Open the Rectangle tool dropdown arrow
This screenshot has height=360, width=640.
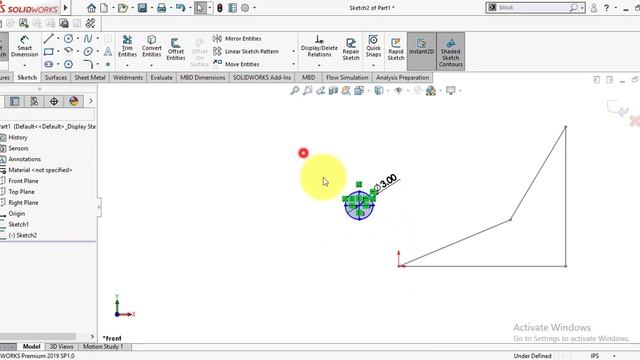point(58,51)
